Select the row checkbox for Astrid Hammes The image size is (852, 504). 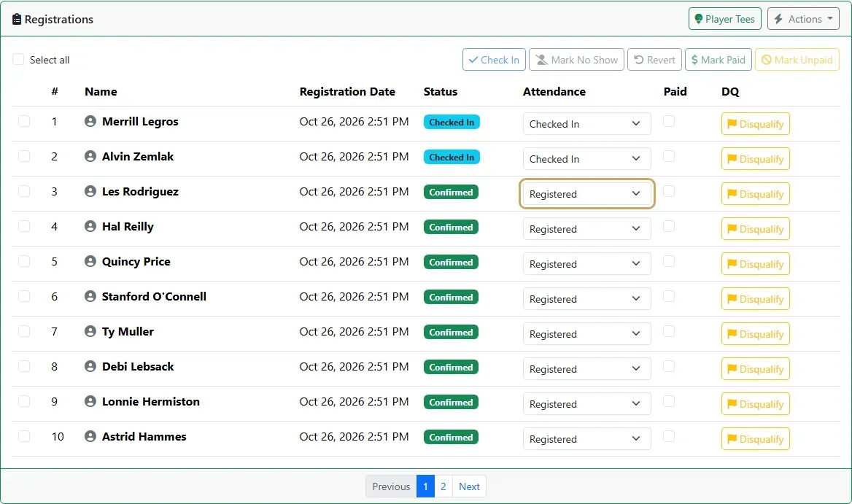(24, 436)
